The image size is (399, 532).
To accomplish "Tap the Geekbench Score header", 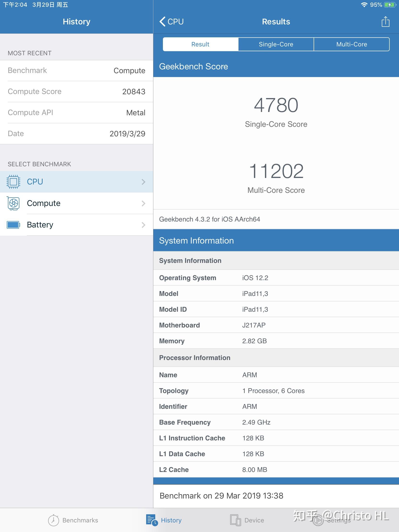I will point(194,66).
